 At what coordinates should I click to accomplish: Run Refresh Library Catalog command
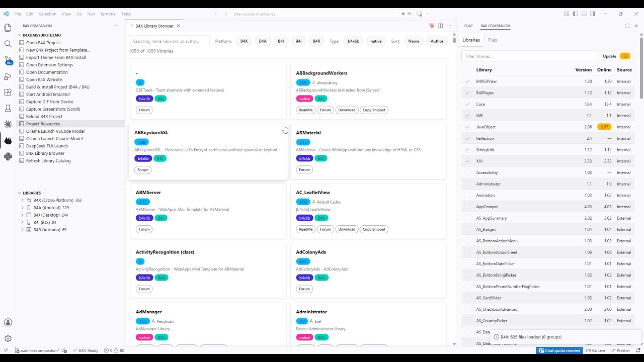point(48,160)
